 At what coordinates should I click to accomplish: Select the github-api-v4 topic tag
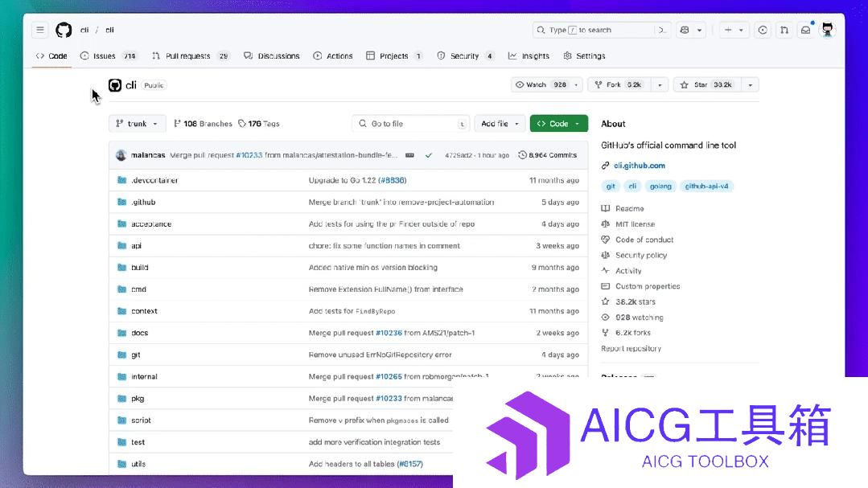[706, 187]
